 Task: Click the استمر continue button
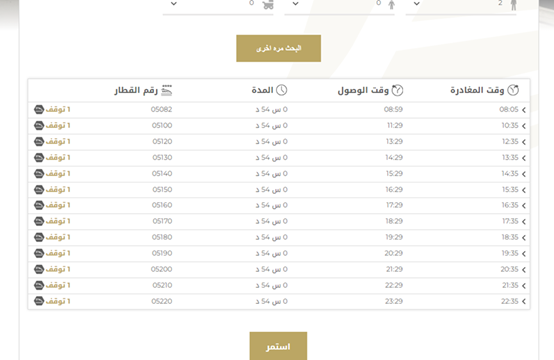pyautogui.click(x=278, y=346)
